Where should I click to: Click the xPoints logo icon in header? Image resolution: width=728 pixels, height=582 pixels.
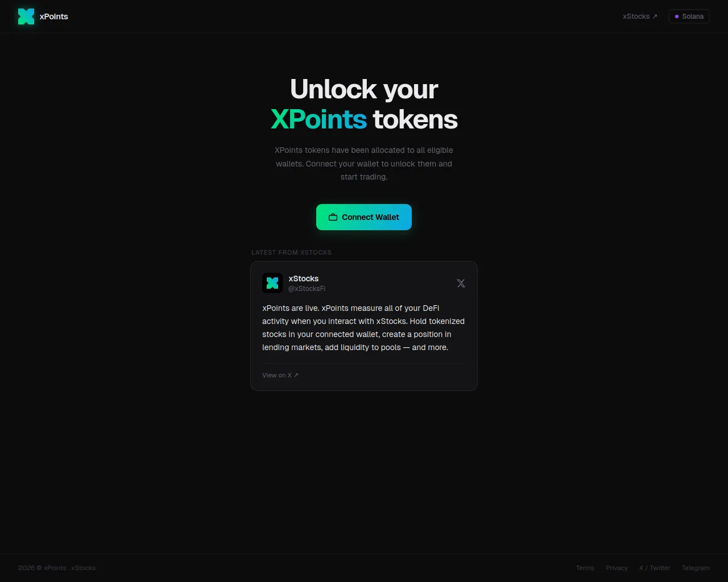[x=26, y=16]
